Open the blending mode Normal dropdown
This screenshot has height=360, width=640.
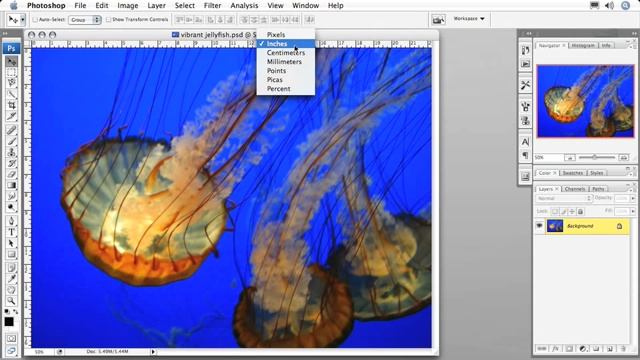pyautogui.click(x=564, y=198)
